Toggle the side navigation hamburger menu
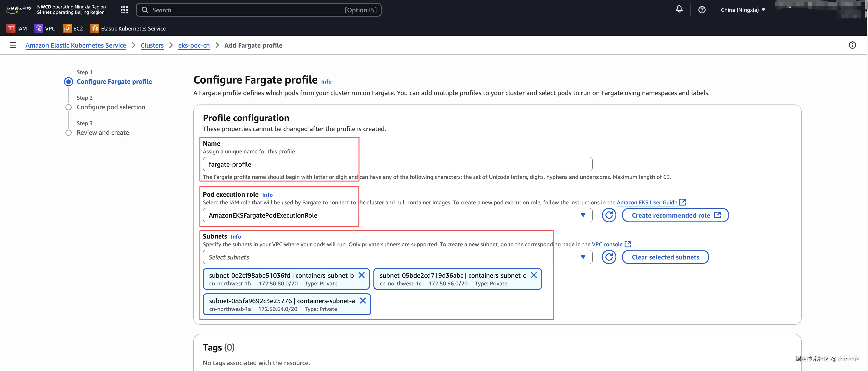Viewport: 868px width, 371px height. (x=13, y=45)
